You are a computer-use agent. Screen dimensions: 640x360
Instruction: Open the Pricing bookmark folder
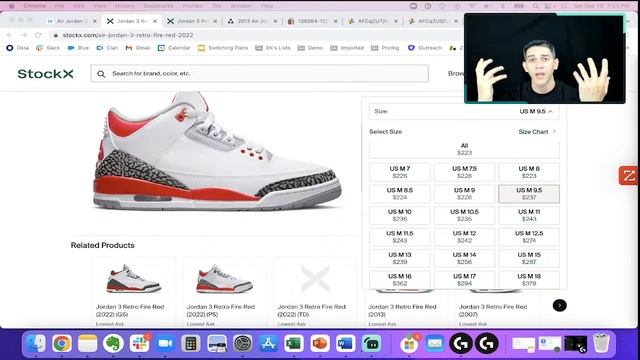[x=385, y=48]
